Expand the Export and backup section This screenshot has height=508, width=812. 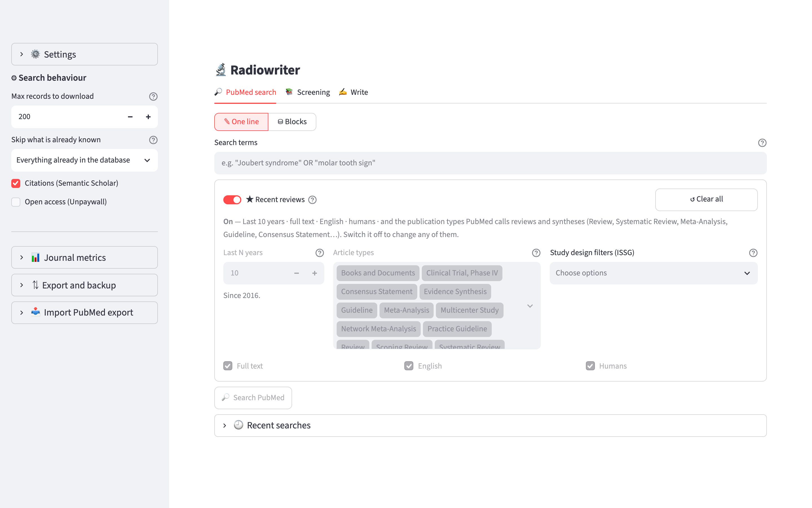tap(85, 285)
